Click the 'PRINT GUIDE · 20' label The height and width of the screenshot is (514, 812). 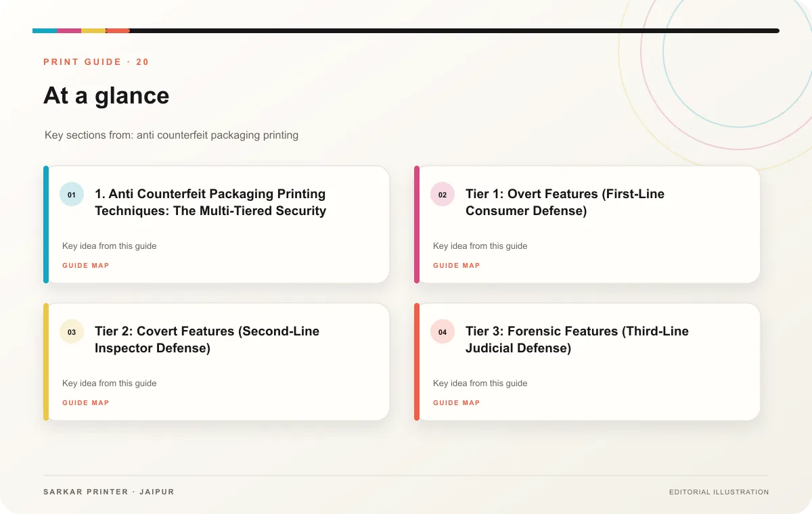[x=96, y=62]
